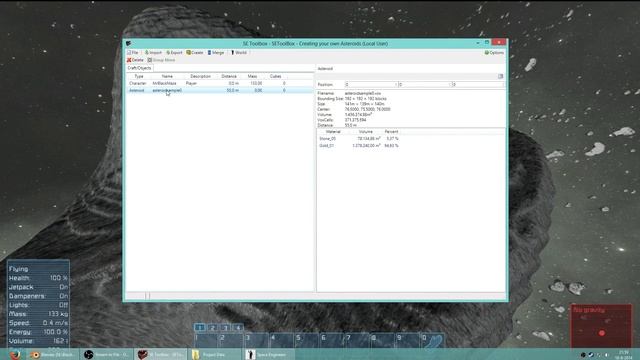Switch to Stream to file taskbar window

tap(106, 355)
